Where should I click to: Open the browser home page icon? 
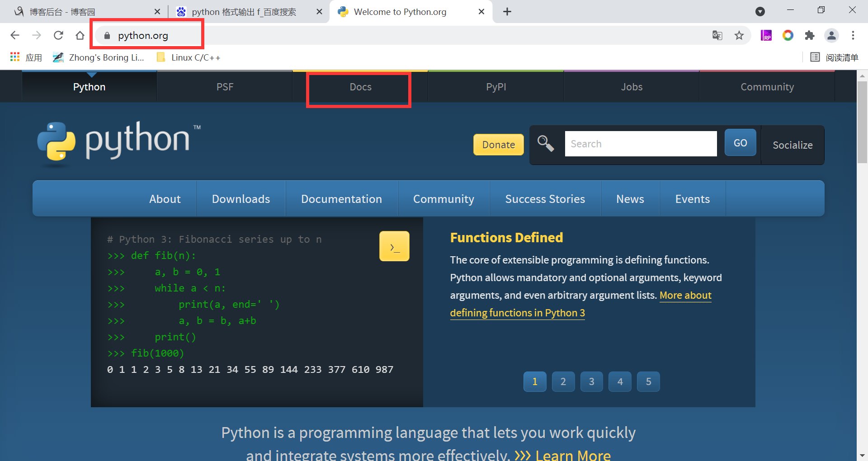pos(80,35)
